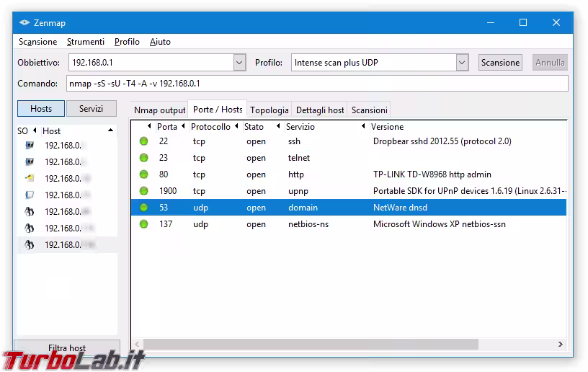Click the penguin OS icon in the highlighted host row
The width and height of the screenshot is (588, 372).
[x=30, y=245]
